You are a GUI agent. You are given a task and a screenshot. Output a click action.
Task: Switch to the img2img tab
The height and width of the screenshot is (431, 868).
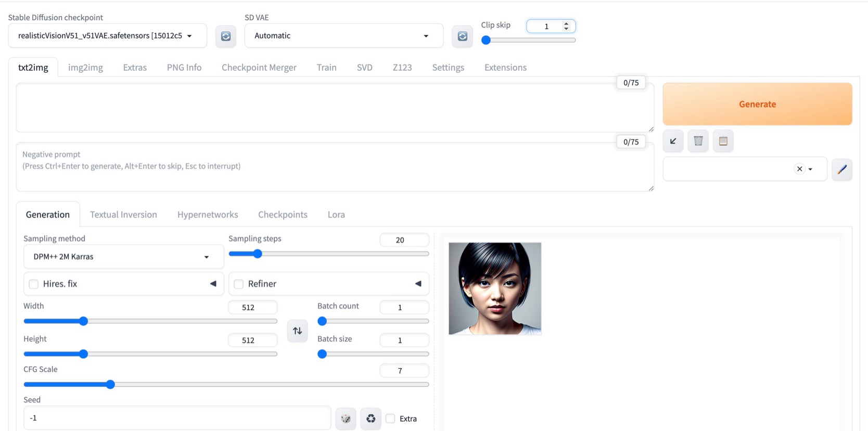[x=85, y=68]
